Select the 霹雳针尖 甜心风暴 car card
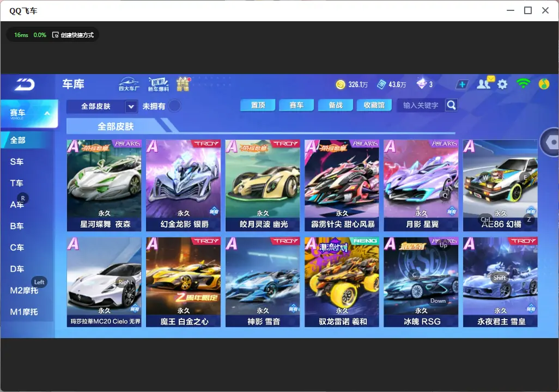This screenshot has height=392, width=559. [342, 185]
